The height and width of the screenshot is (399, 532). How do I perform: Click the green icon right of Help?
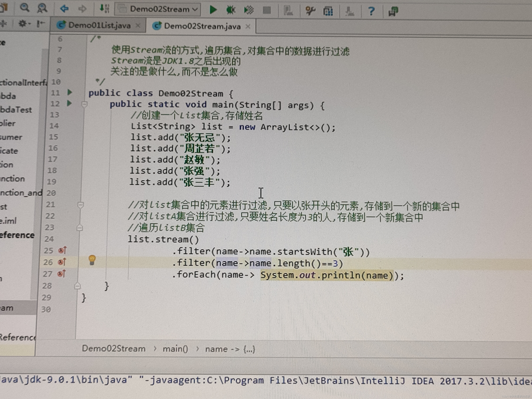(x=393, y=11)
